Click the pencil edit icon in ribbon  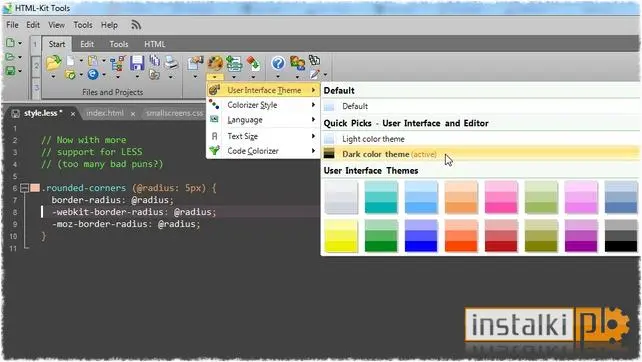[314, 74]
